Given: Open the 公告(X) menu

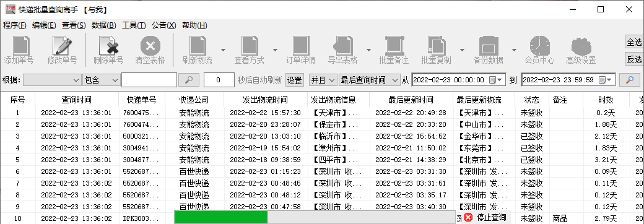Looking at the screenshot, I should (164, 25).
